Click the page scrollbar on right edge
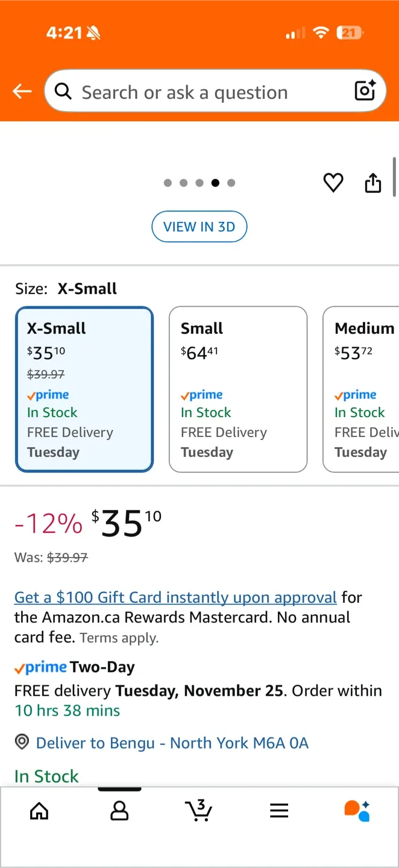The width and height of the screenshot is (399, 868). (394, 176)
